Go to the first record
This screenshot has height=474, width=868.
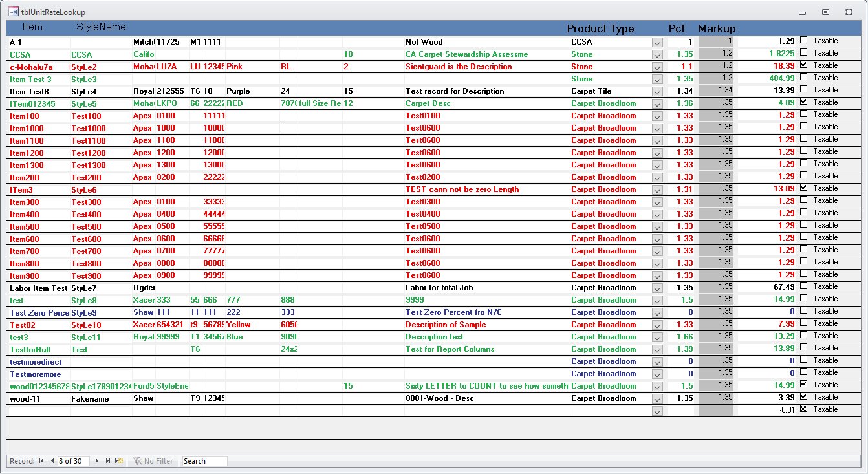42,461
